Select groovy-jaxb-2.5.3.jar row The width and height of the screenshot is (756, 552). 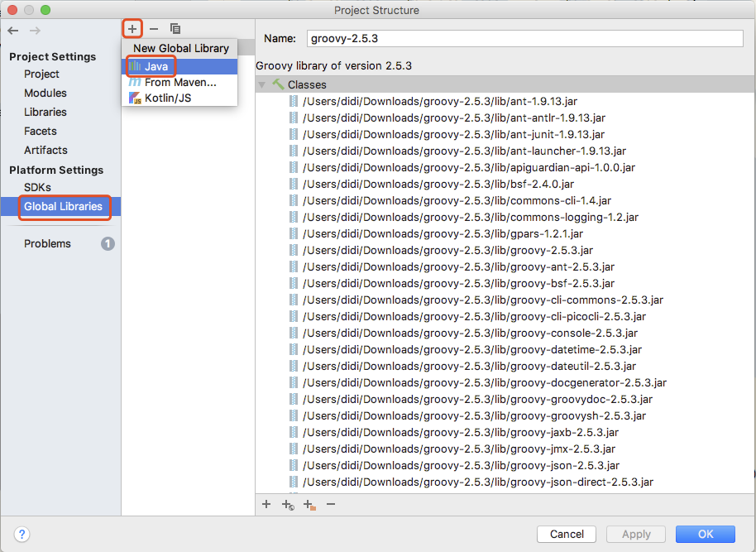point(505,432)
